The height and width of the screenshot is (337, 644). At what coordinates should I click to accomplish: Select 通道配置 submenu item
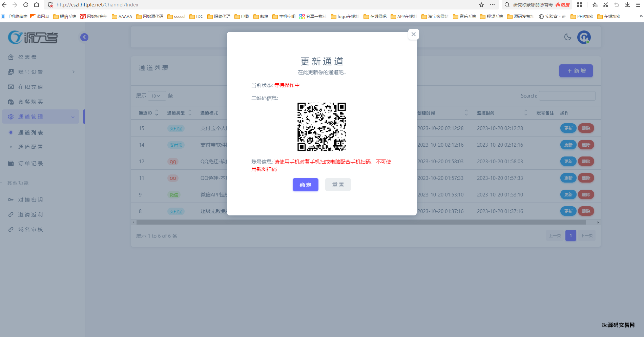(30, 147)
